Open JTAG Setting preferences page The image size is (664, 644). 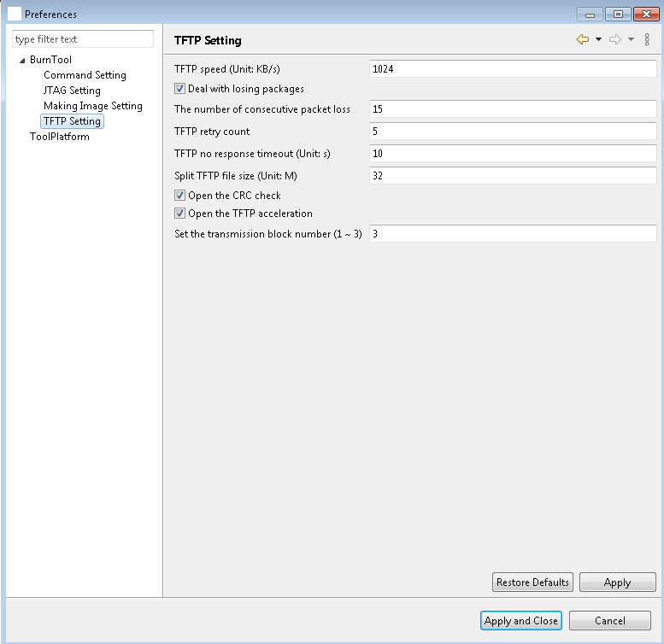[72, 91]
